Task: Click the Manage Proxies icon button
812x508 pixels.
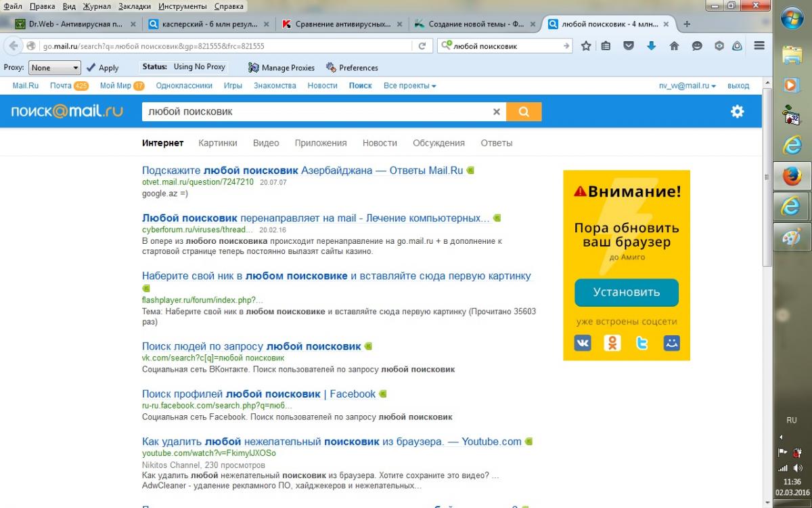Action: pos(281,68)
